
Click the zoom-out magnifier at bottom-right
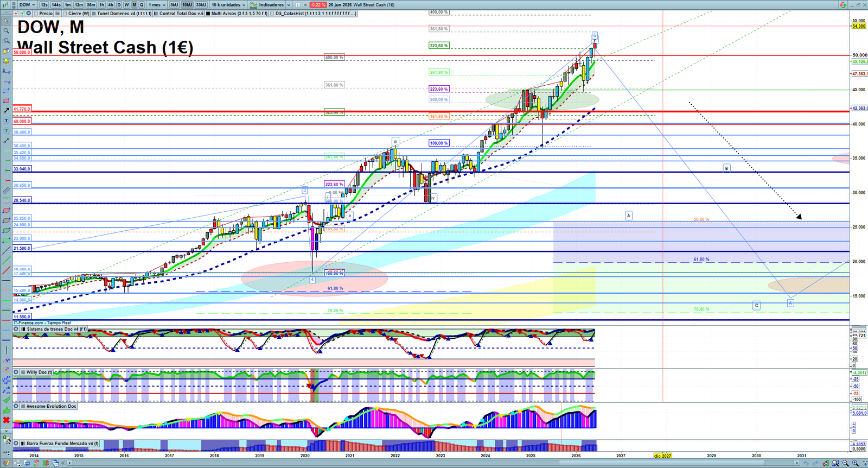point(846,463)
